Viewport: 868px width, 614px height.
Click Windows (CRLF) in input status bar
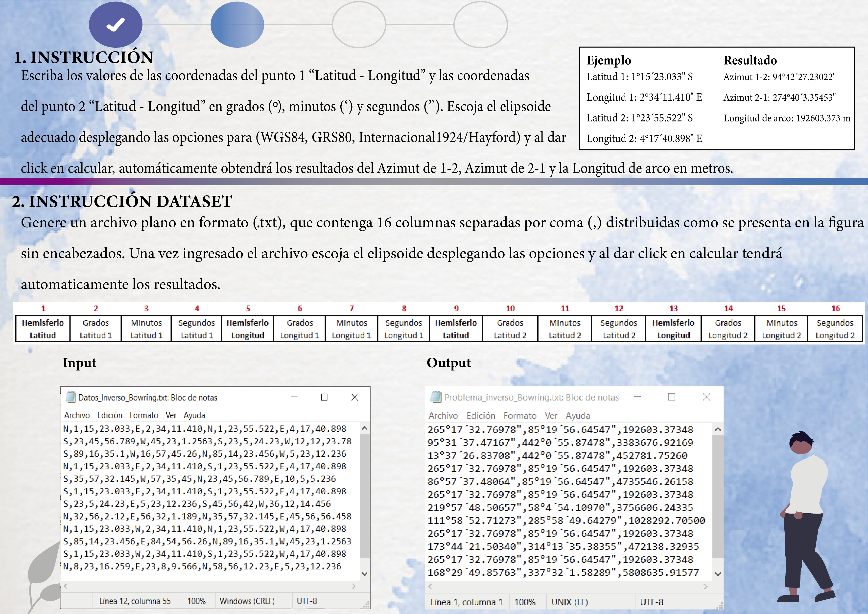click(x=247, y=601)
